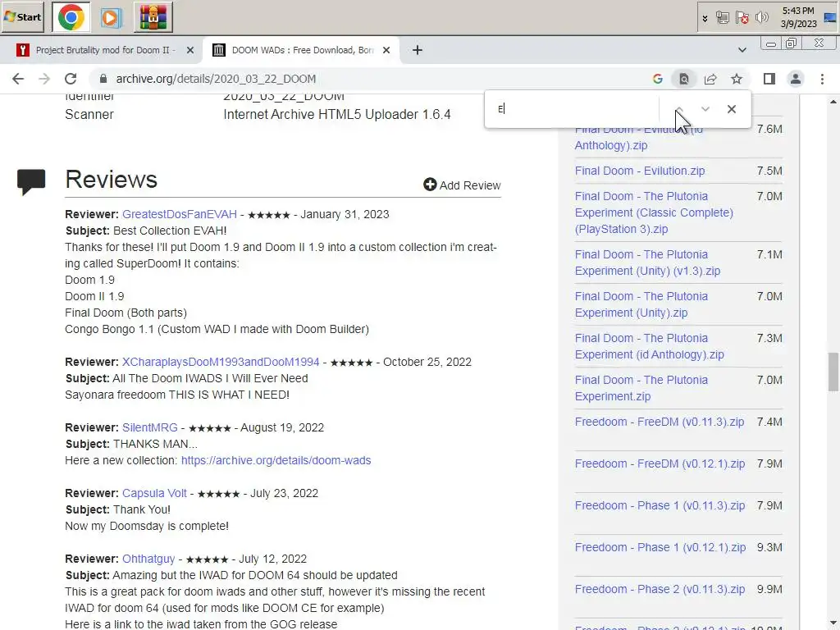
Task: Download Freedoom - Phase 1 (v0.11.3).zip
Action: coord(660,505)
